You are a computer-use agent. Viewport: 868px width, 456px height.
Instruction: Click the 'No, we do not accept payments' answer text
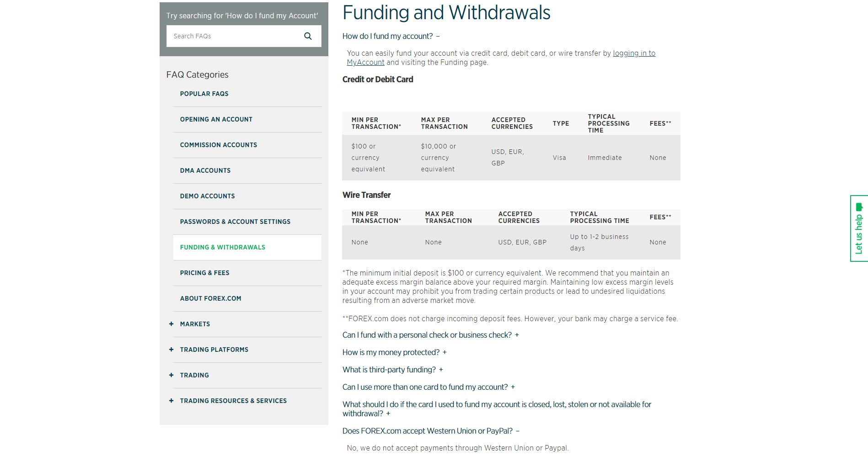point(458,448)
